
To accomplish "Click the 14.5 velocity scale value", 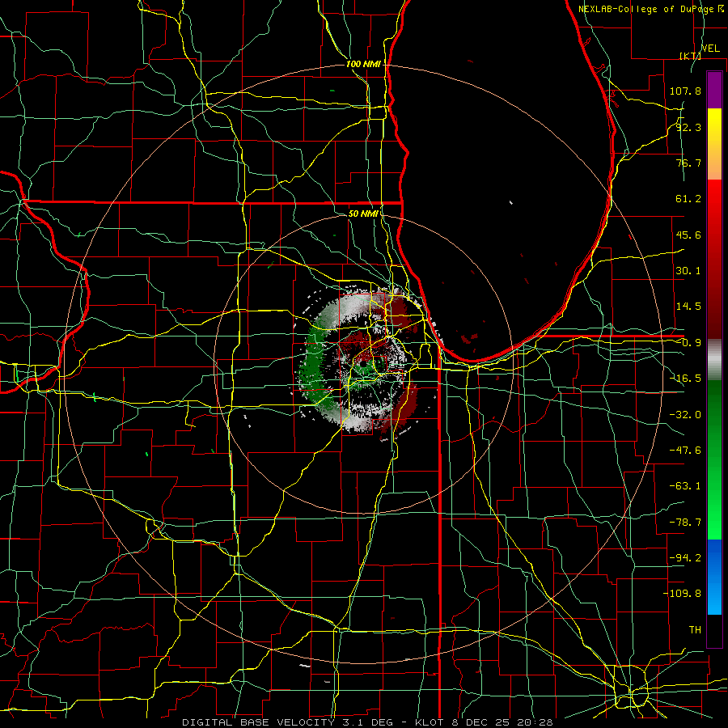I will [688, 307].
